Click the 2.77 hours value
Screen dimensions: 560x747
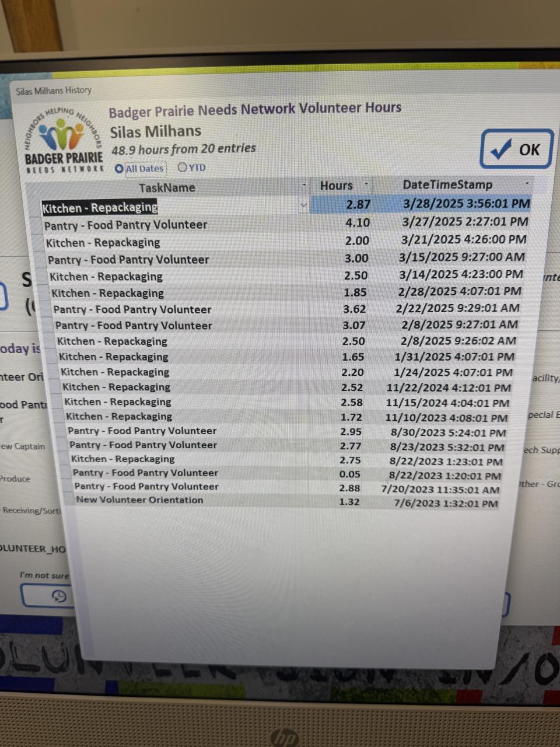350,446
